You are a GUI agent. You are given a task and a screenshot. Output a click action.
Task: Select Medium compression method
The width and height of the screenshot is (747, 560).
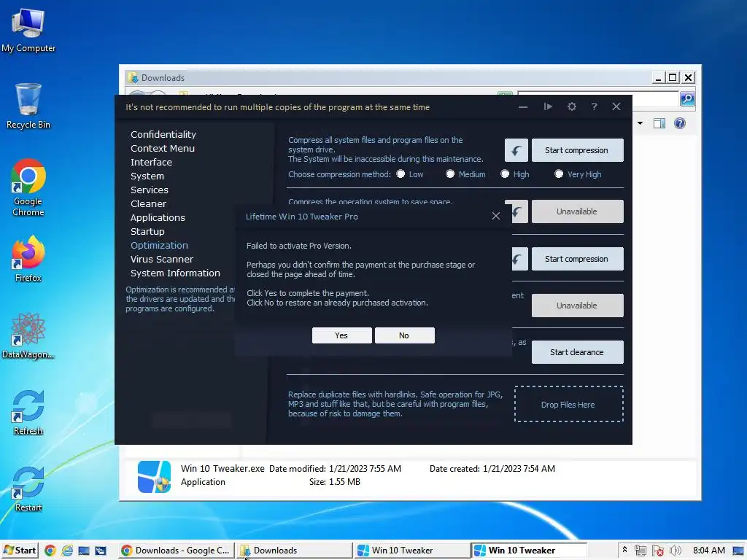coord(450,174)
